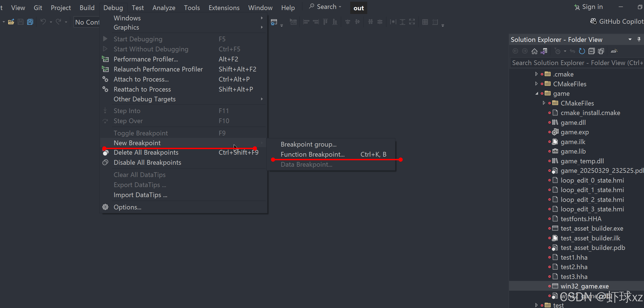
Task: Click Delete All Breakpoints menu entry
Action: 146,152
